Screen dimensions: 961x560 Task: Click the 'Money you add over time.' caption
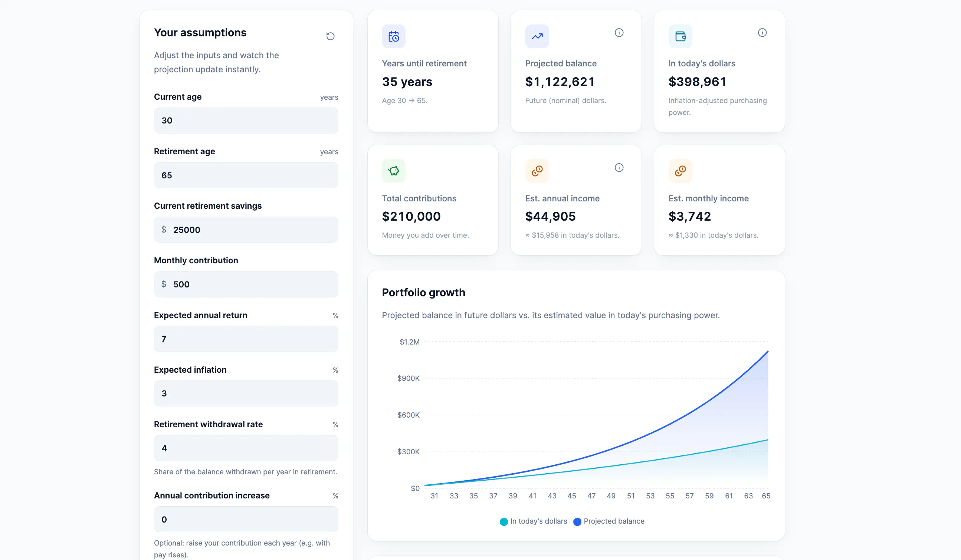click(x=425, y=235)
